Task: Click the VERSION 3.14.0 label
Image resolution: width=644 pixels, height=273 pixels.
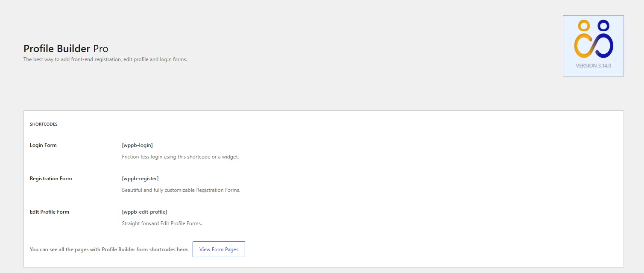Action: (x=593, y=66)
